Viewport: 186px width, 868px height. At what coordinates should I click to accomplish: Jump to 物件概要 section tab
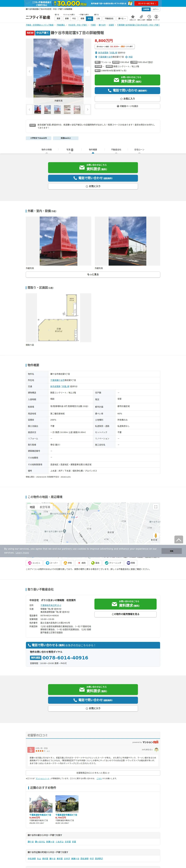[93, 150]
